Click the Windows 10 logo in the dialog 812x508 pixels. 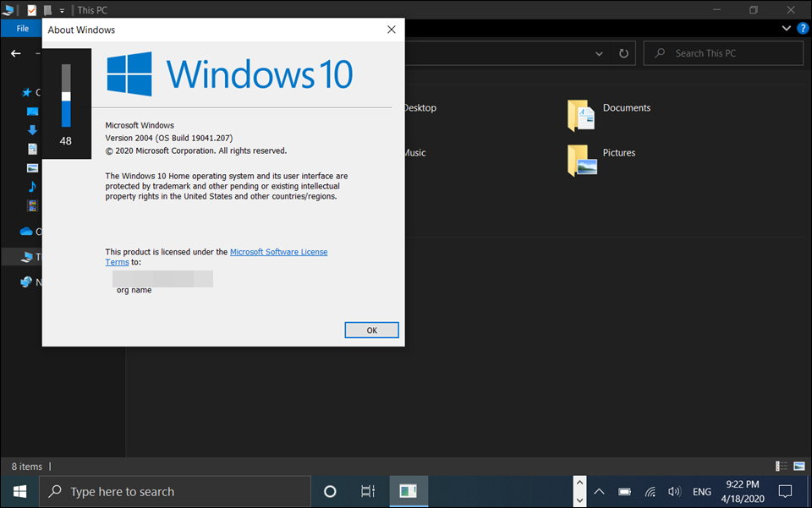click(230, 74)
